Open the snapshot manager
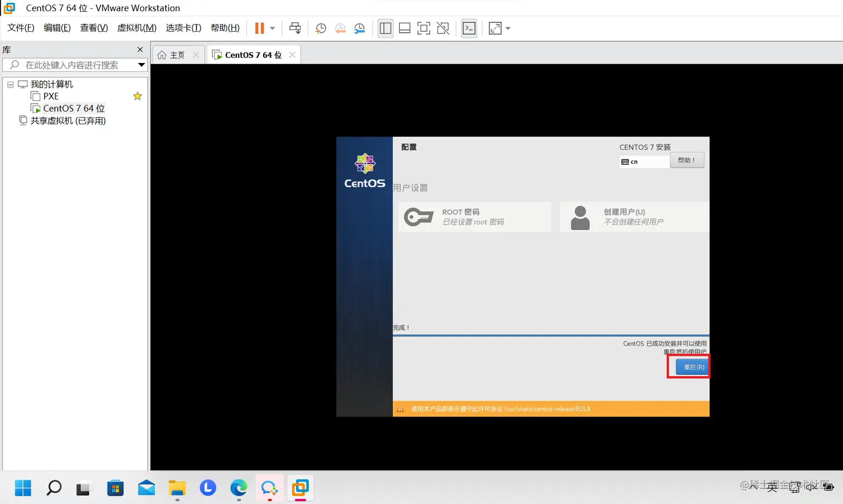 coord(360,28)
